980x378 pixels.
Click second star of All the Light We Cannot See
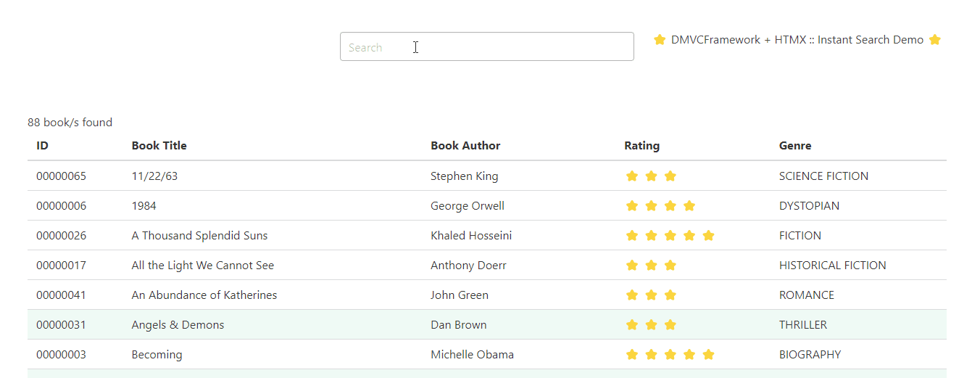pos(651,266)
